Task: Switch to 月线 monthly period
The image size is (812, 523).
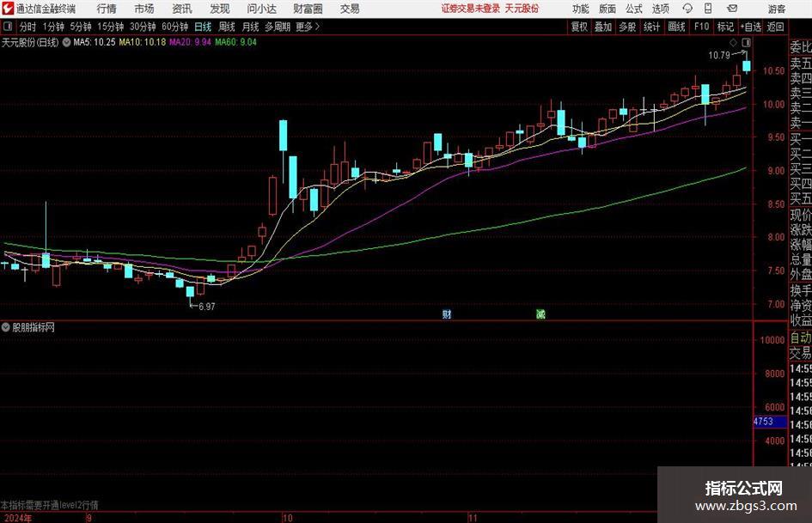Action: (250, 27)
